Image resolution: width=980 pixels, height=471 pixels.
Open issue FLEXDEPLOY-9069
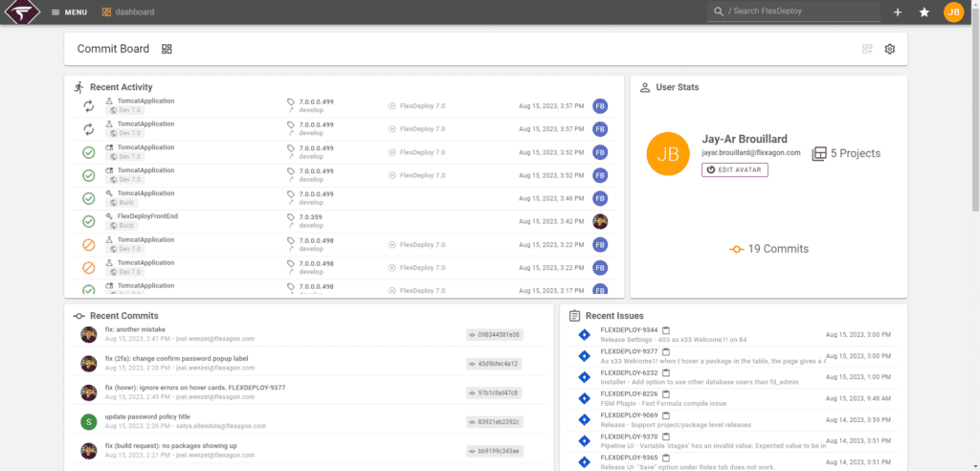[629, 415]
